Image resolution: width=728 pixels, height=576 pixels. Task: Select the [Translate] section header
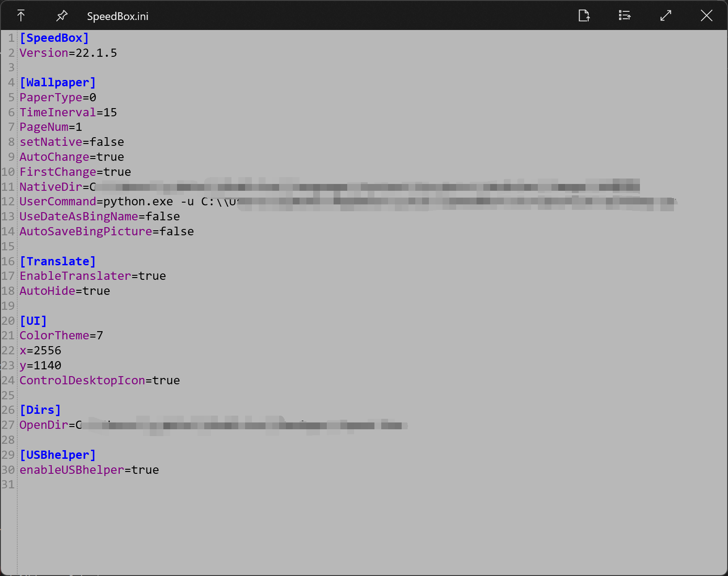click(58, 262)
